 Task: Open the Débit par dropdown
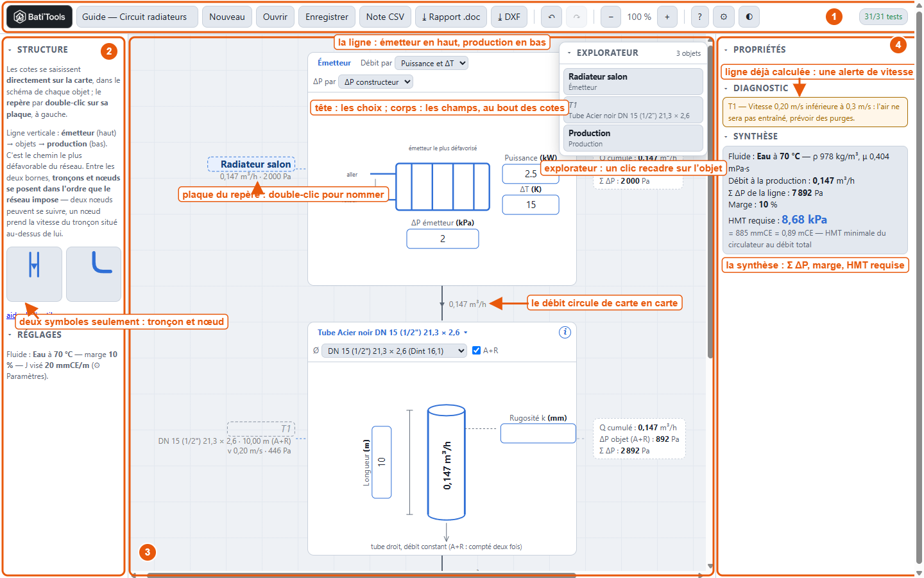(x=431, y=63)
